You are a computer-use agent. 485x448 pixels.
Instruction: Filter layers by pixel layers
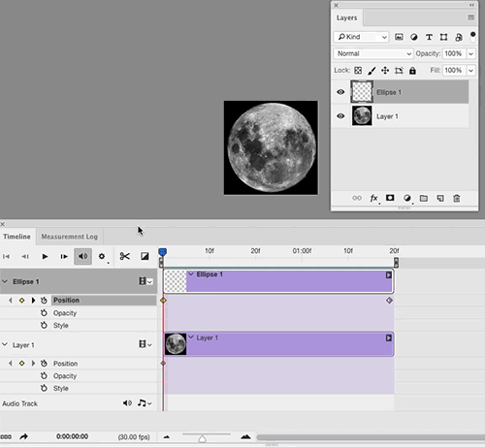coord(399,37)
